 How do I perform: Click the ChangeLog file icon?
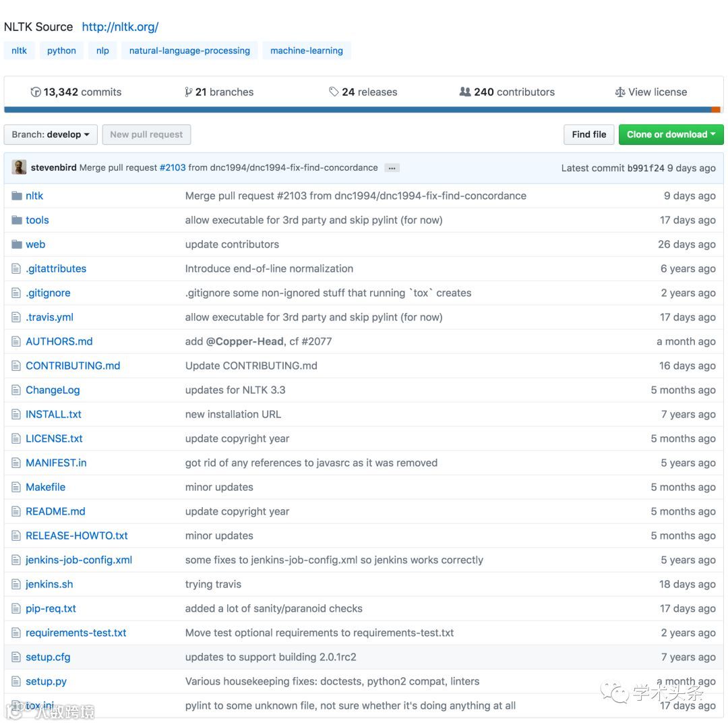(x=16, y=390)
